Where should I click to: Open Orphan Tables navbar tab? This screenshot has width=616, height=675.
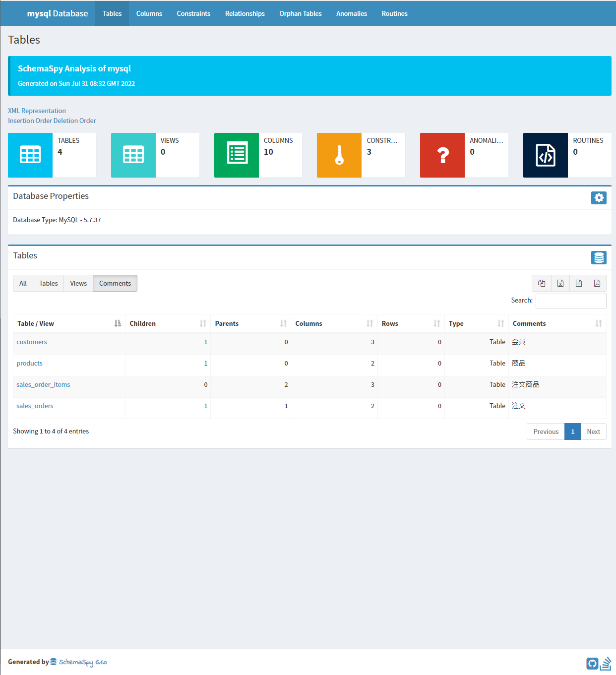301,13
